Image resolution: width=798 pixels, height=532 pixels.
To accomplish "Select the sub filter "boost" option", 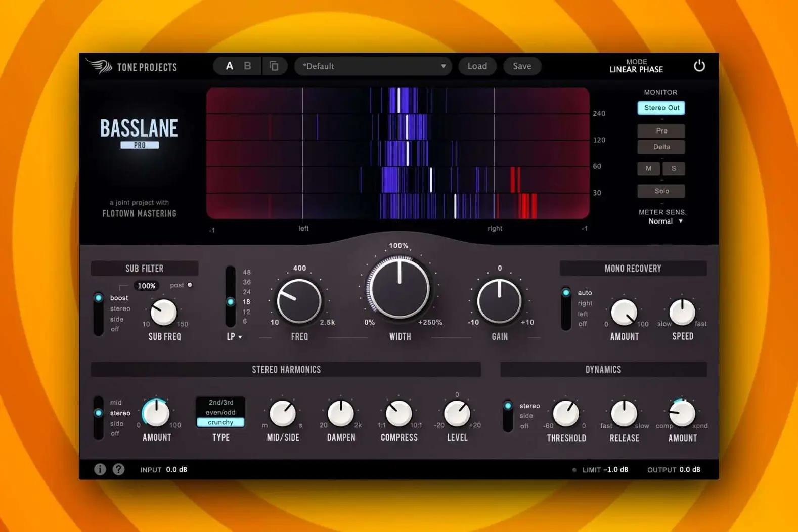I will tap(119, 298).
